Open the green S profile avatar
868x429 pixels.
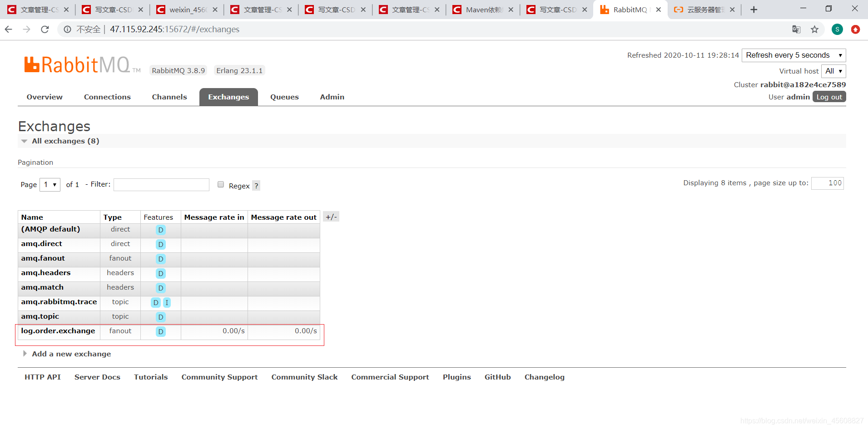pyautogui.click(x=837, y=30)
